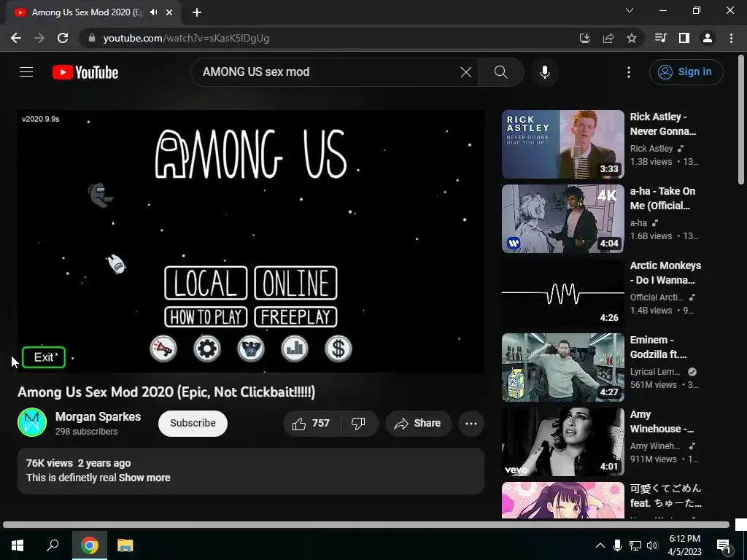The image size is (747, 560).
Task: Open Eminem Godzilla video thumbnail
Action: coord(562,367)
